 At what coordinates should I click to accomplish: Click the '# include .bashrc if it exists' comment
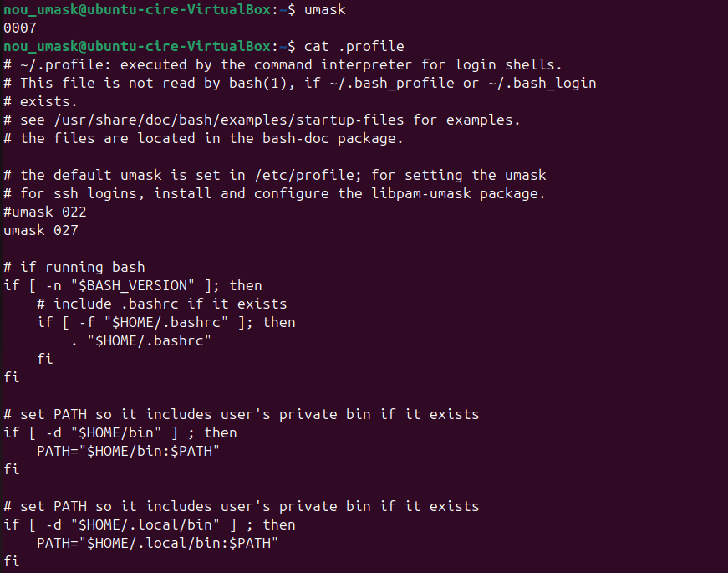point(161,304)
